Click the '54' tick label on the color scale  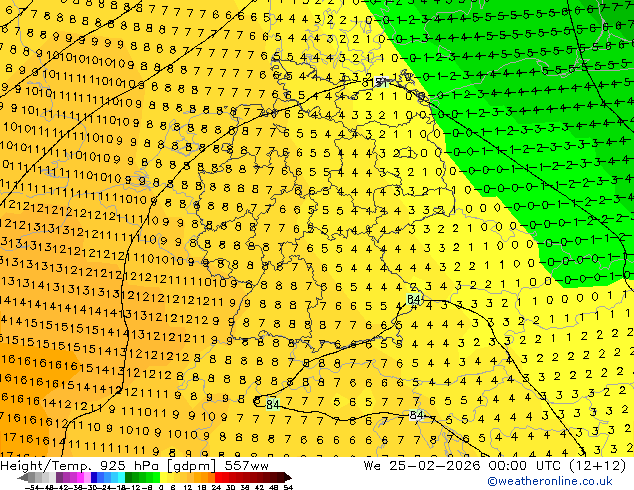point(288,487)
